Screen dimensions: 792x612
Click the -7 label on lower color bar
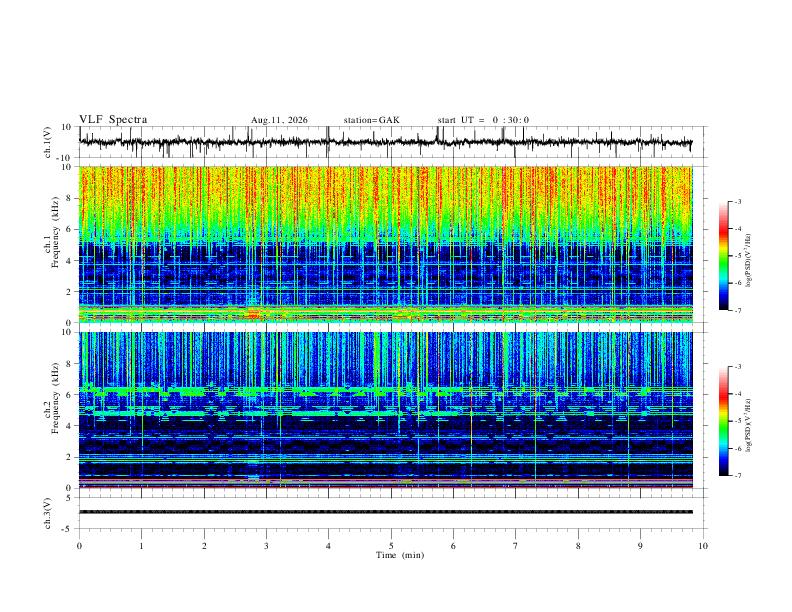click(x=737, y=476)
